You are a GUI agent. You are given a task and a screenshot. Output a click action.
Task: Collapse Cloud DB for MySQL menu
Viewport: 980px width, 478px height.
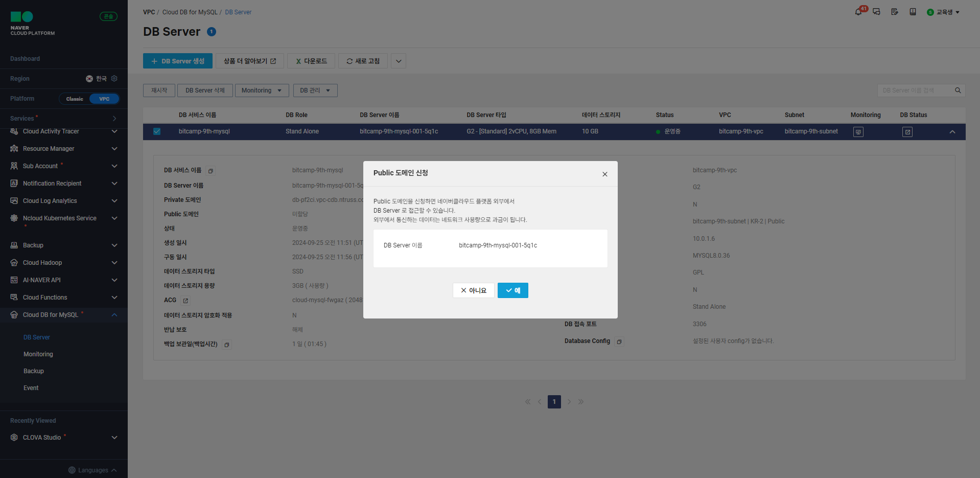point(114,315)
